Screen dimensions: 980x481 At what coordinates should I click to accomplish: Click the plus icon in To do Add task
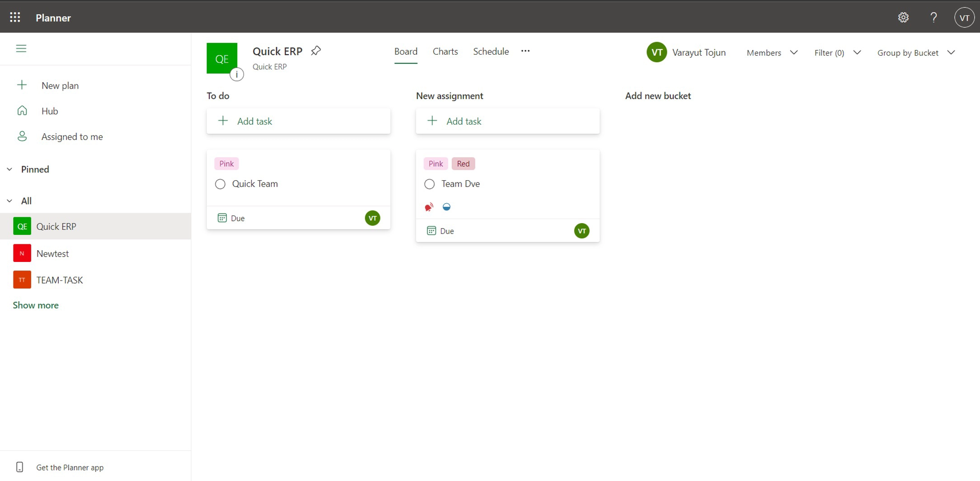point(223,121)
